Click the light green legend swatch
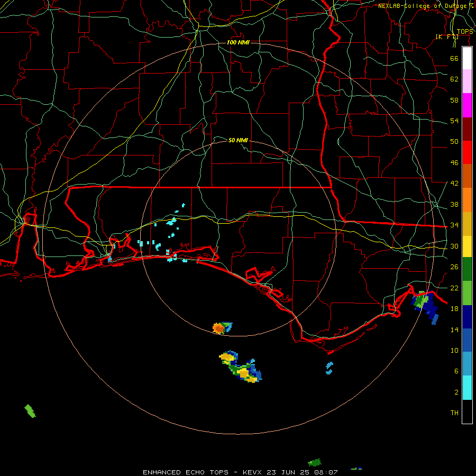 (x=467, y=293)
